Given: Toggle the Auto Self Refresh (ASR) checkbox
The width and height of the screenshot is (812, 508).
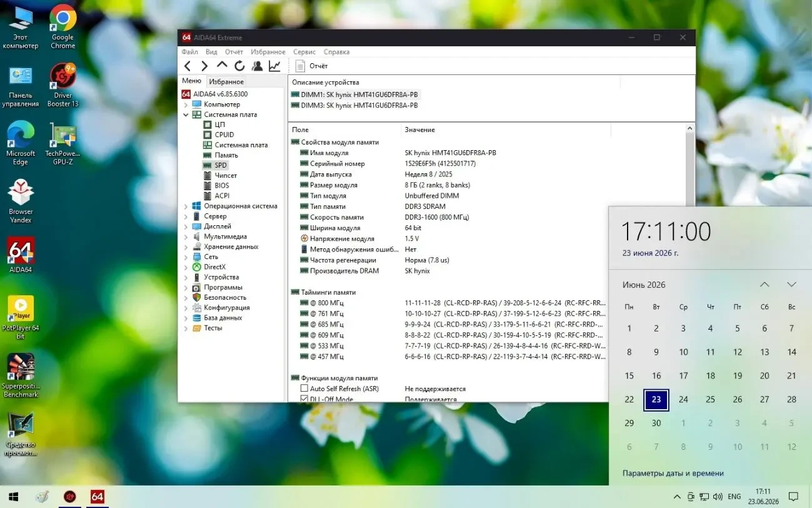Looking at the screenshot, I should pyautogui.click(x=304, y=389).
